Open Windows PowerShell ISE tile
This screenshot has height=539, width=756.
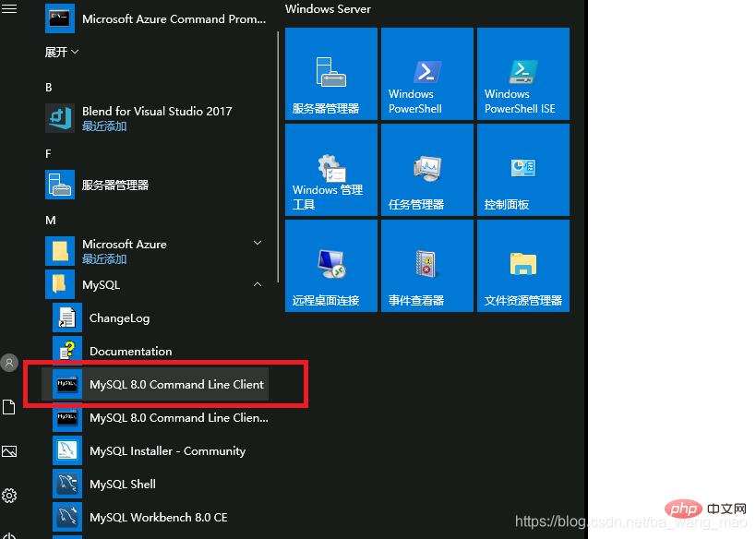(523, 74)
